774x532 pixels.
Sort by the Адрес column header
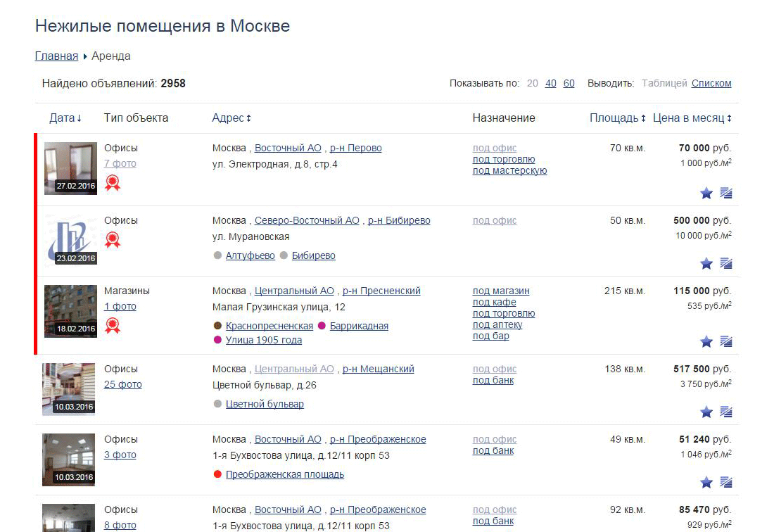coord(231,118)
